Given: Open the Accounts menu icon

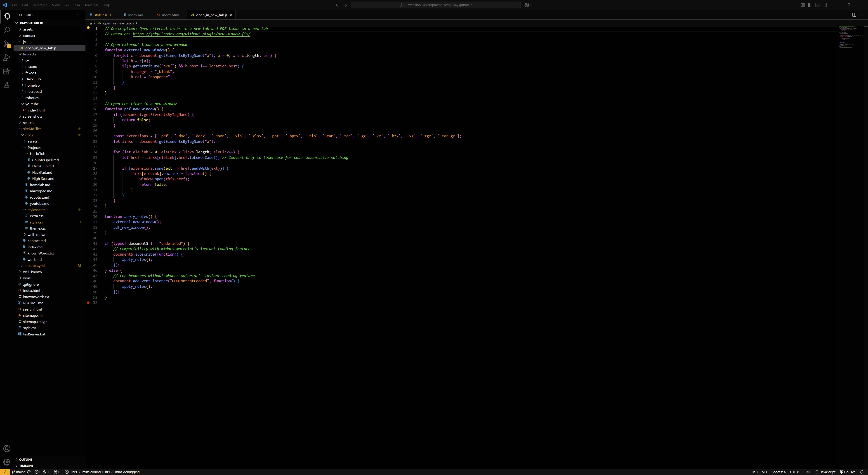Looking at the screenshot, I should click(7, 448).
